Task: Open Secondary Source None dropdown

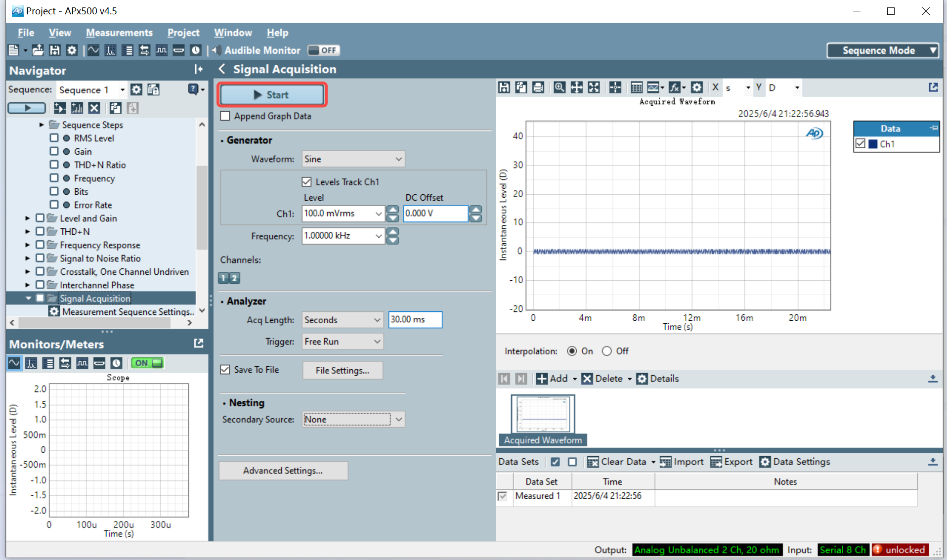Action: 353,420
